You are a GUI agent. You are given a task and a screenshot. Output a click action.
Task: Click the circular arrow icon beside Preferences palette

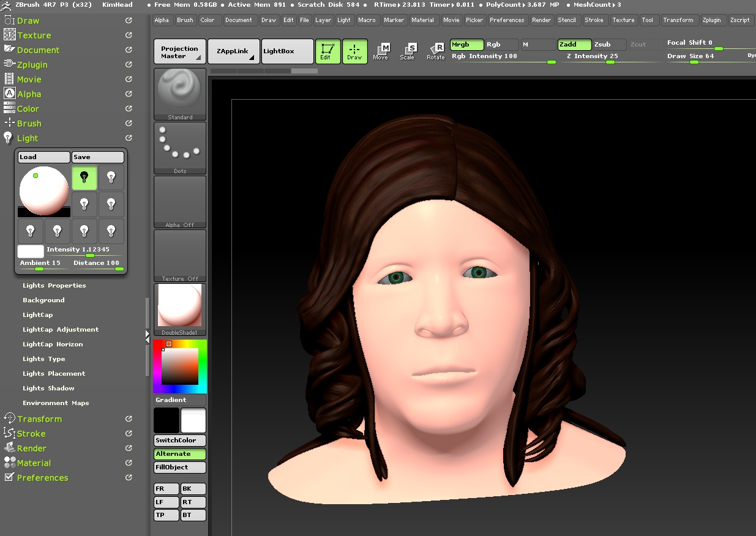(129, 477)
